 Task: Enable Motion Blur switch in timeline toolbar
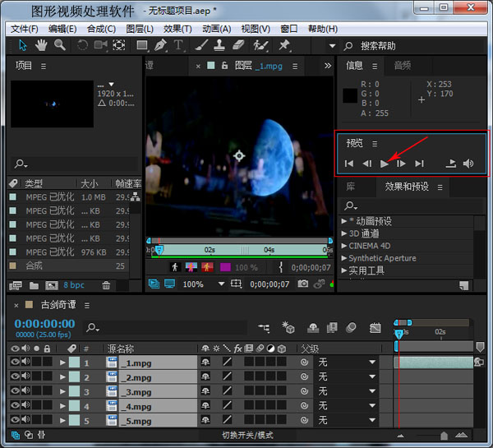click(351, 328)
